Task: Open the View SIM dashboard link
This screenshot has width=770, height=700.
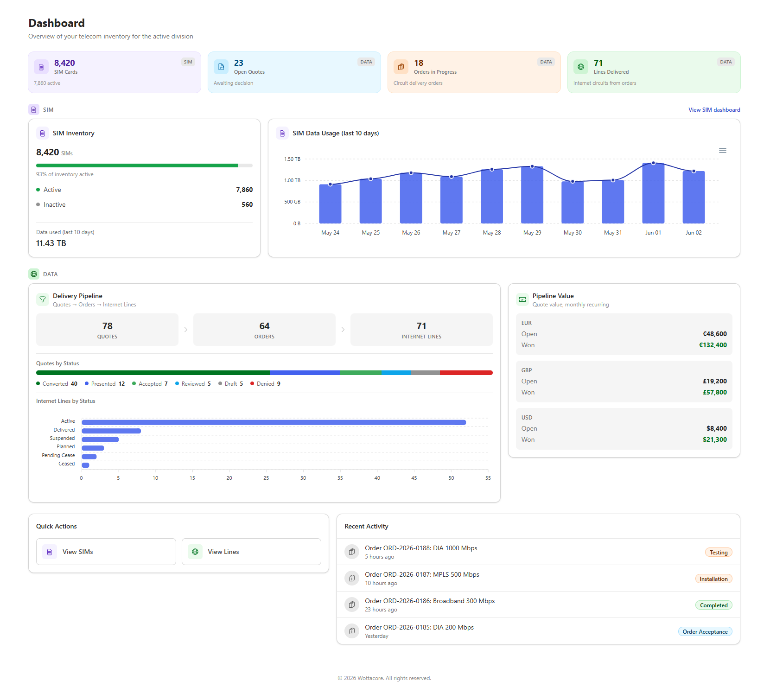Action: (714, 110)
